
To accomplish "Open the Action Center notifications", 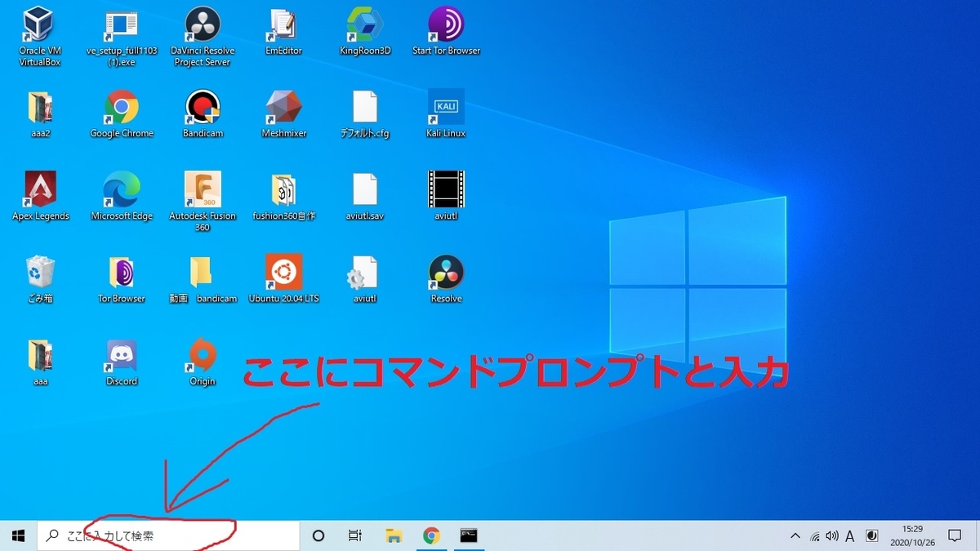I will [955, 535].
